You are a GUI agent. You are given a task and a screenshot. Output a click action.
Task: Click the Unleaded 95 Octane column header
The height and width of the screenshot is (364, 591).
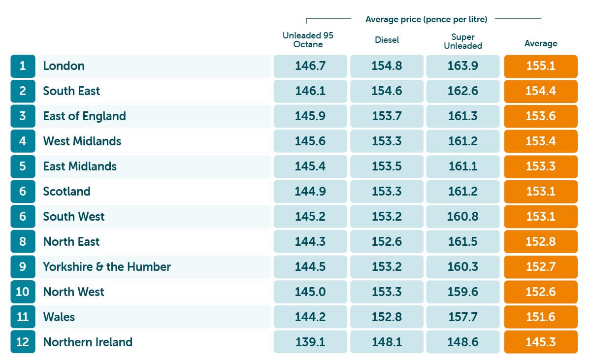point(308,40)
